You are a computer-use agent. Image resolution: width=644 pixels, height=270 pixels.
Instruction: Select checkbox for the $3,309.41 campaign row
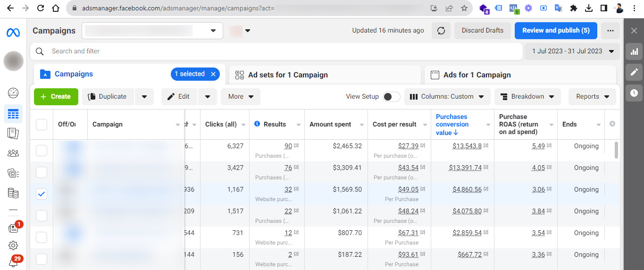tap(42, 172)
